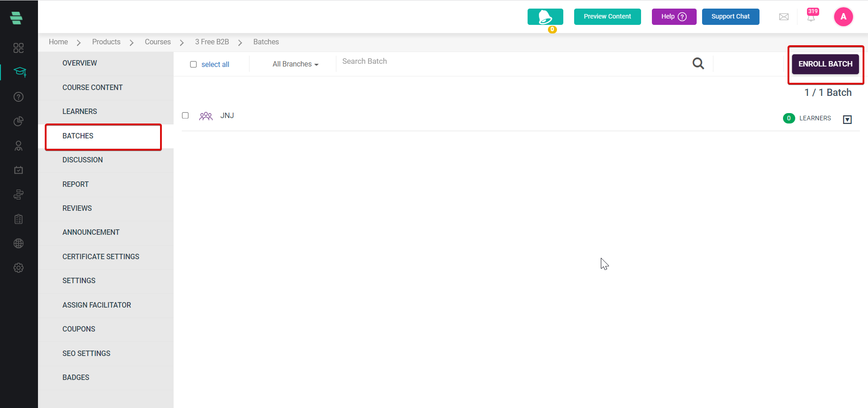The height and width of the screenshot is (408, 868).
Task: Open the mail envelope icon
Action: click(784, 17)
